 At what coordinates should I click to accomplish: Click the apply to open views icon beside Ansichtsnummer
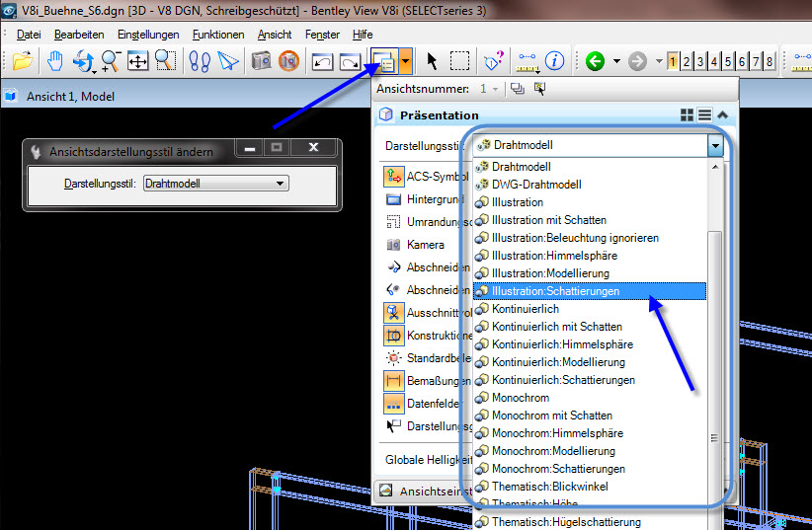(x=517, y=89)
